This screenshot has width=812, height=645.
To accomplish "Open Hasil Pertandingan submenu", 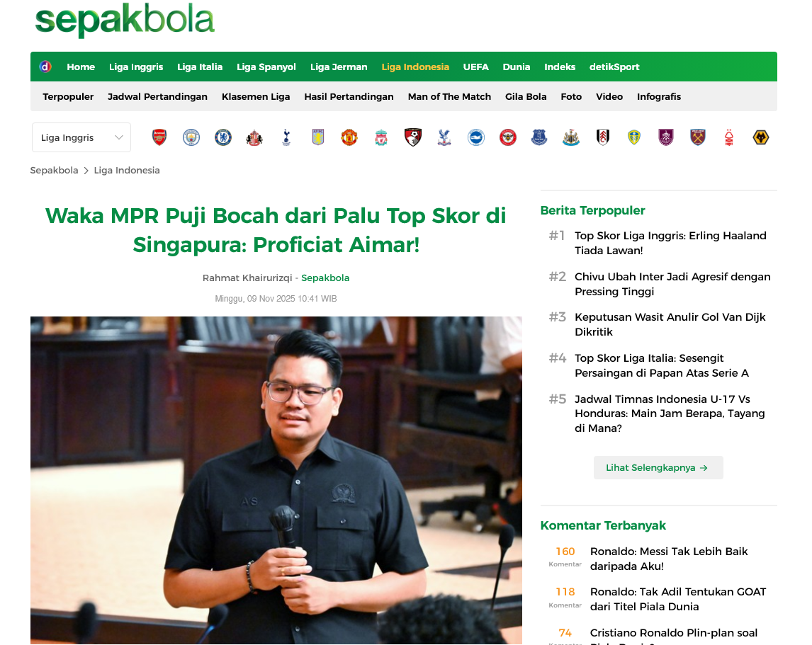I will pos(349,96).
